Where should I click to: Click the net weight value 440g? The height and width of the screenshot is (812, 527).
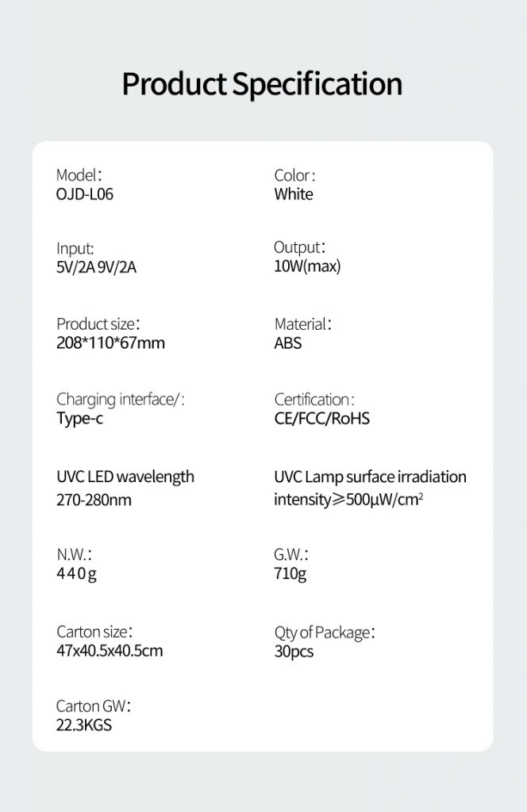(x=76, y=574)
